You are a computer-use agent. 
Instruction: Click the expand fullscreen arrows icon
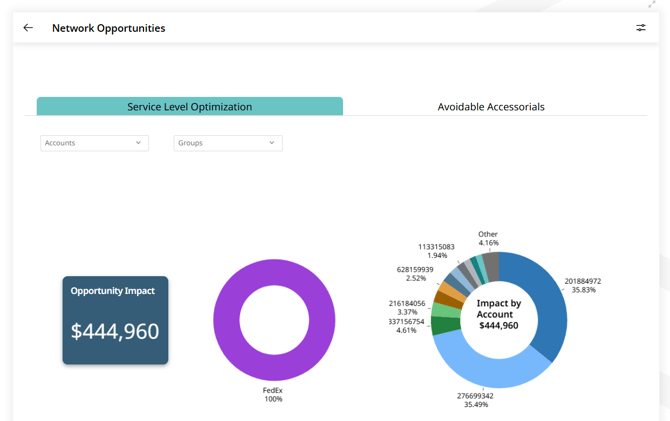coord(652,4)
